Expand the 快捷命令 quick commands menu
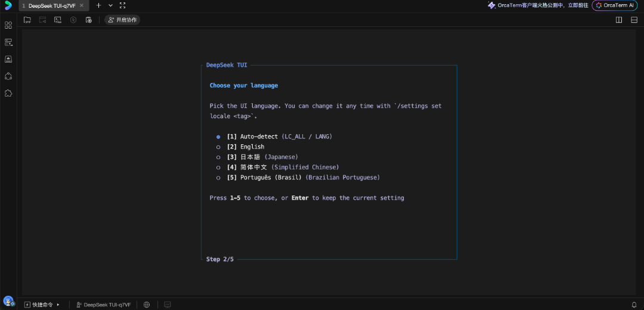Viewport: 644px width, 310px height. pos(42,305)
